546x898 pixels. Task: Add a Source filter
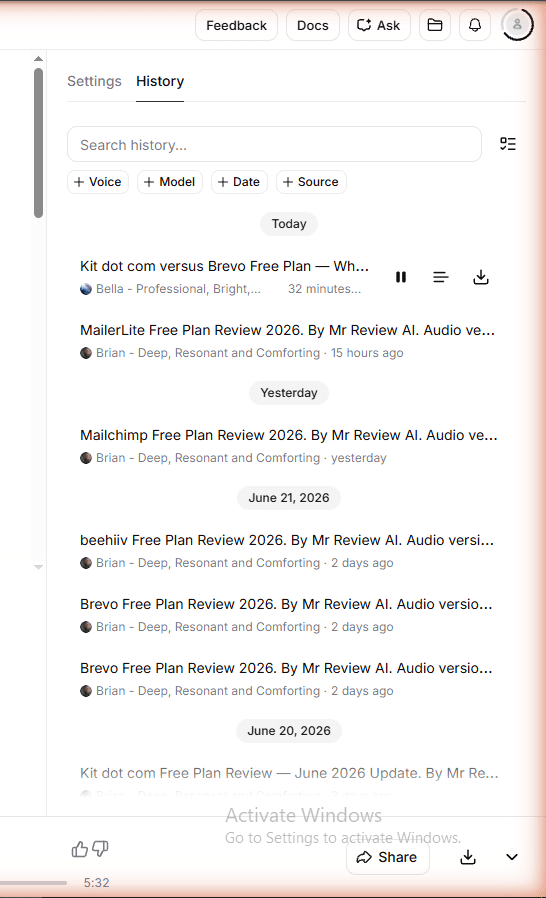311,182
